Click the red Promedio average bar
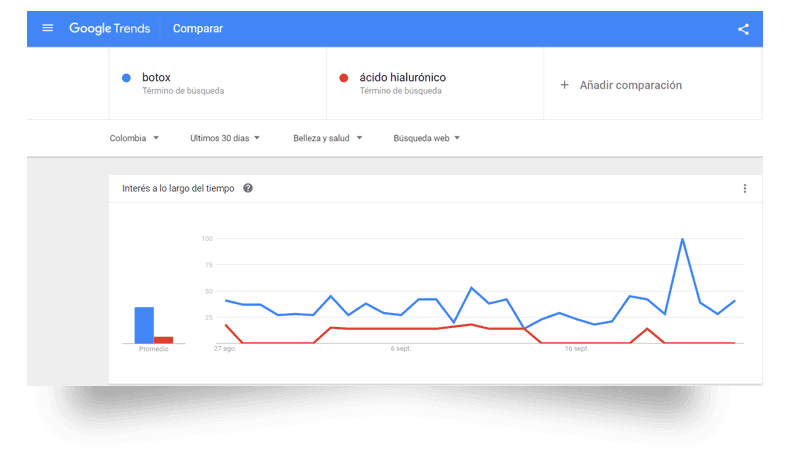The image size is (789, 459). 163,340
